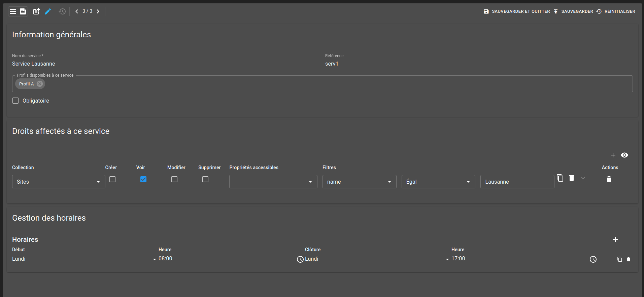Add a new schedule with plus icon
644x297 pixels.
click(615, 239)
